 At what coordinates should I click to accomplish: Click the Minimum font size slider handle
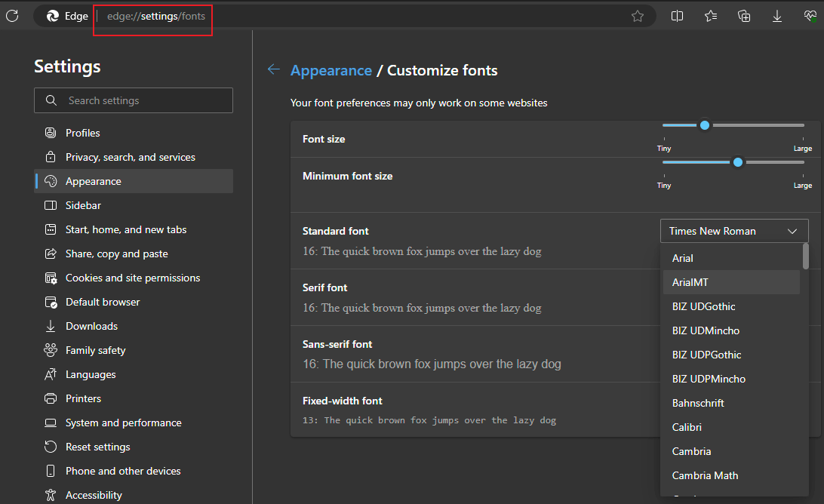[738, 162]
